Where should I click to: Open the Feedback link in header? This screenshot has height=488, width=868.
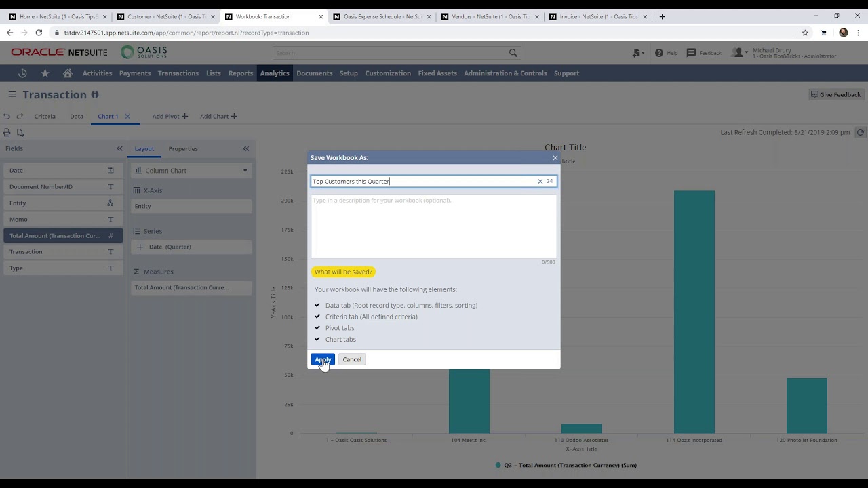pyautogui.click(x=704, y=53)
